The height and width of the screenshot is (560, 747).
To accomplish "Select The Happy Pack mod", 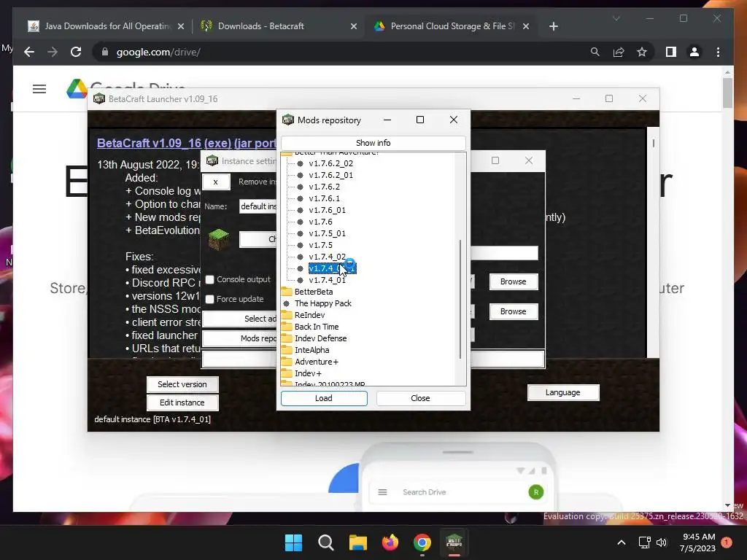I will (x=322, y=303).
